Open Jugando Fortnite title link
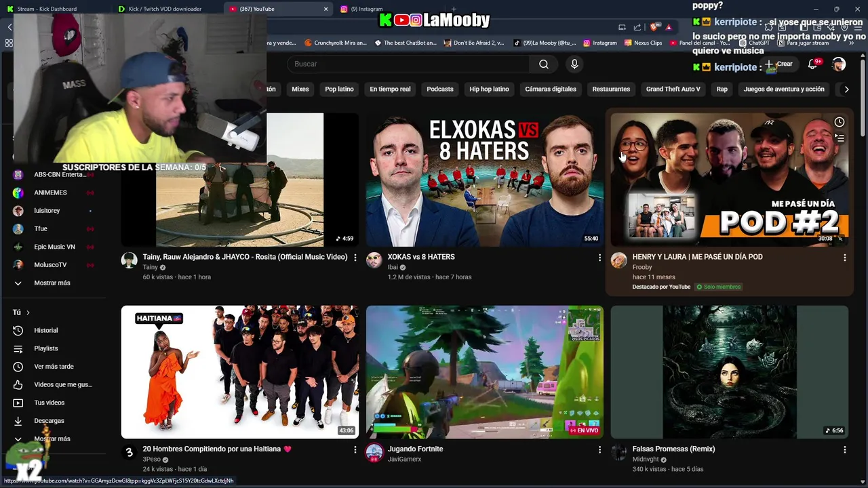This screenshot has height=488, width=868. [415, 449]
